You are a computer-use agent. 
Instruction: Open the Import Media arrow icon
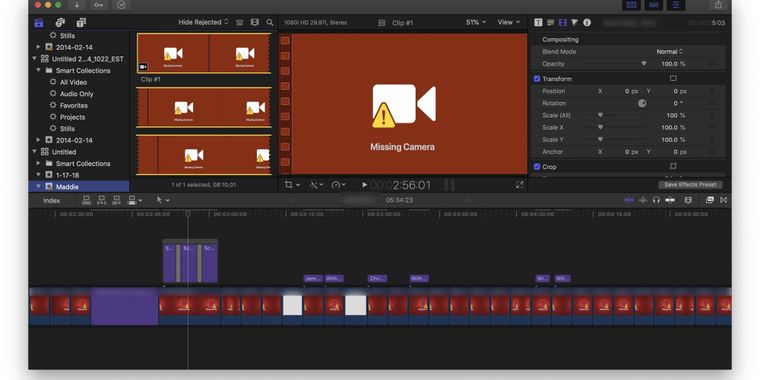[x=77, y=5]
